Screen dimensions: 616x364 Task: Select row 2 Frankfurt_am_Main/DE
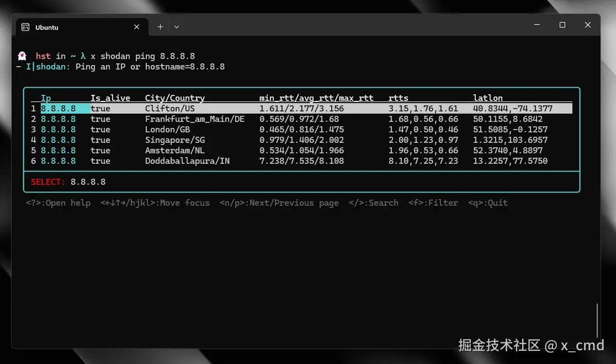301,119
